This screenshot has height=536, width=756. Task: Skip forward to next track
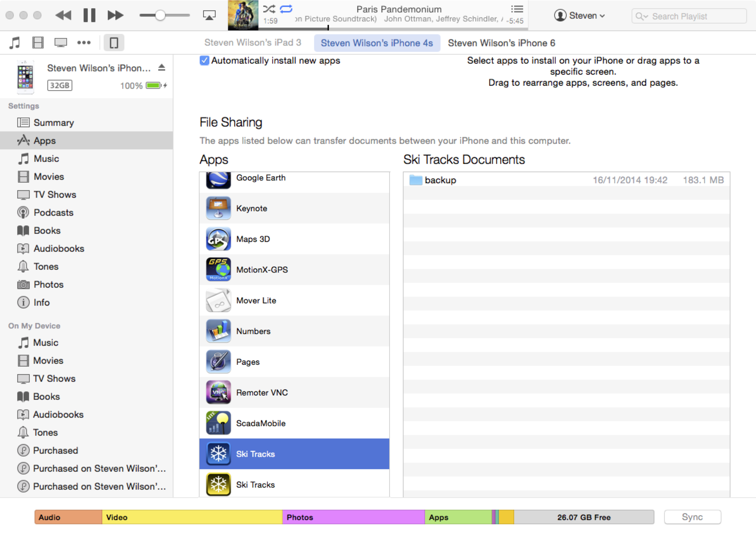click(x=115, y=15)
